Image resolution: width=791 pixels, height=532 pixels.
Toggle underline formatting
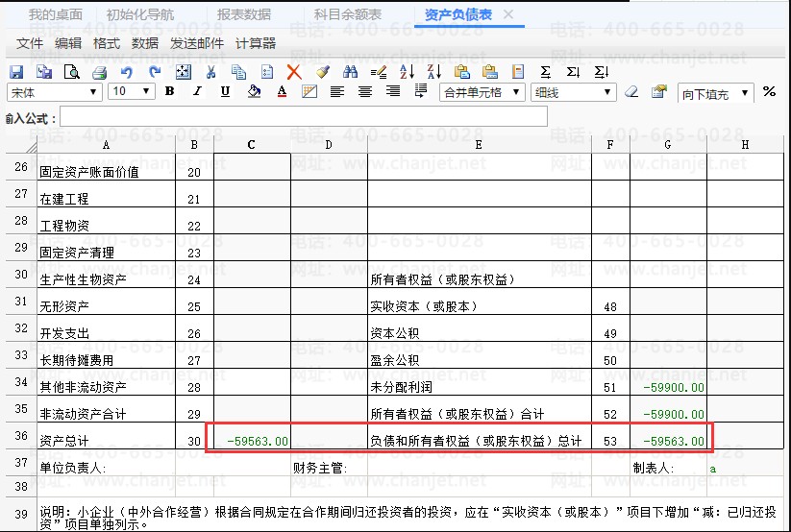[x=225, y=92]
